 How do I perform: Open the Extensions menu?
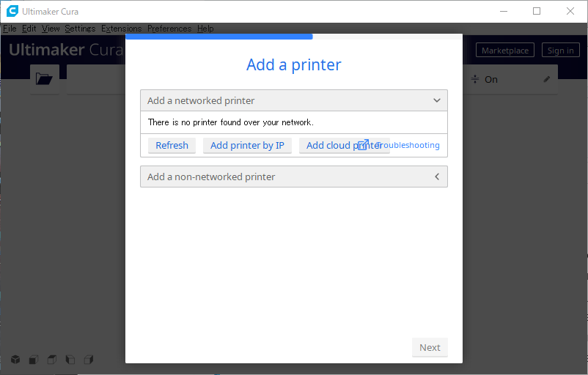click(x=122, y=29)
